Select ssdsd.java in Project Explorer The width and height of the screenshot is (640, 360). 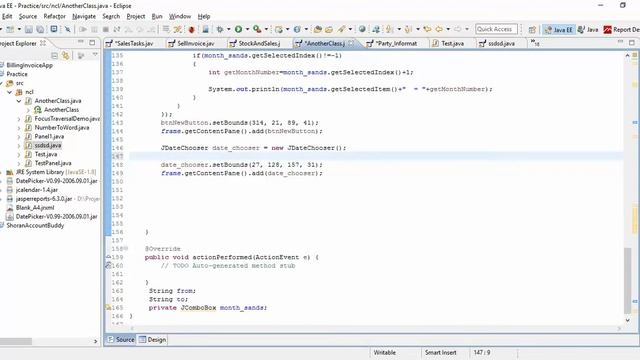point(48,145)
